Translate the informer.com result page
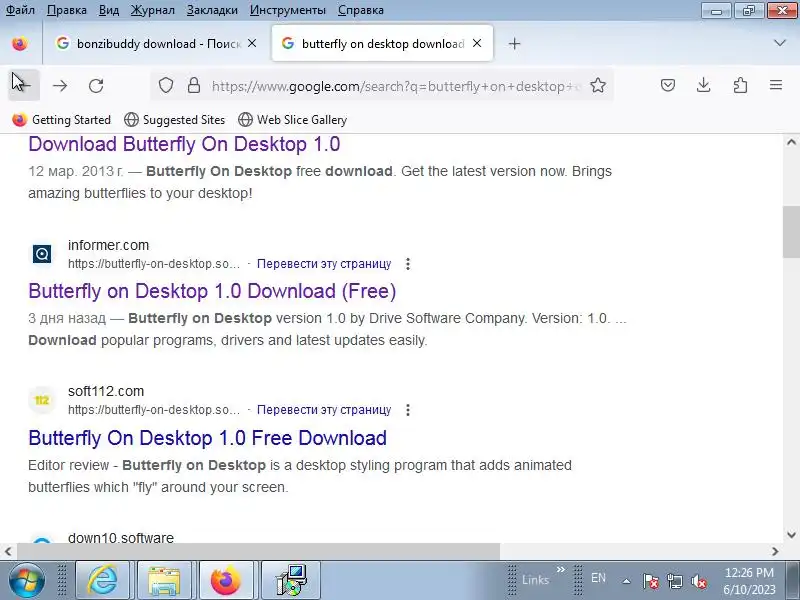Viewport: 800px width, 600px height. (x=324, y=264)
